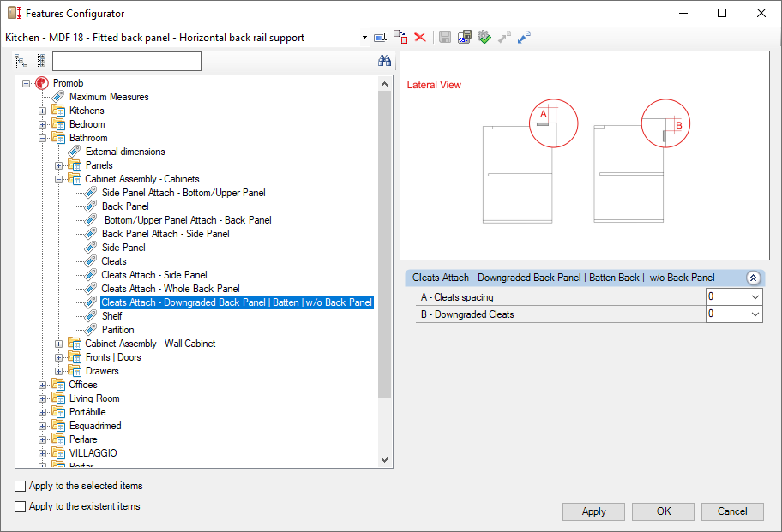Expand Cabinet Assembly - Wall Cabinet node
Image resolution: width=782 pixels, height=532 pixels.
point(59,344)
